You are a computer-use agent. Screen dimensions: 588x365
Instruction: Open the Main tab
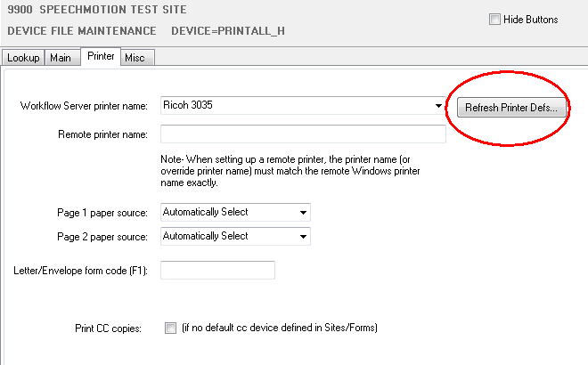[61, 58]
